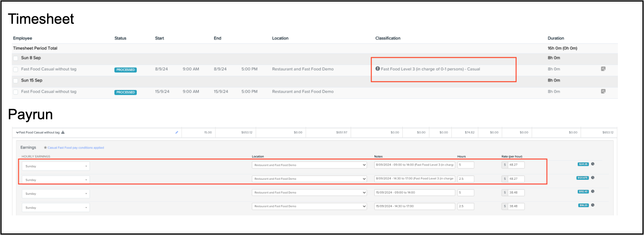Tick the Sun 15 Sep group checkbox
The height and width of the screenshot is (235, 644).
[16, 81]
